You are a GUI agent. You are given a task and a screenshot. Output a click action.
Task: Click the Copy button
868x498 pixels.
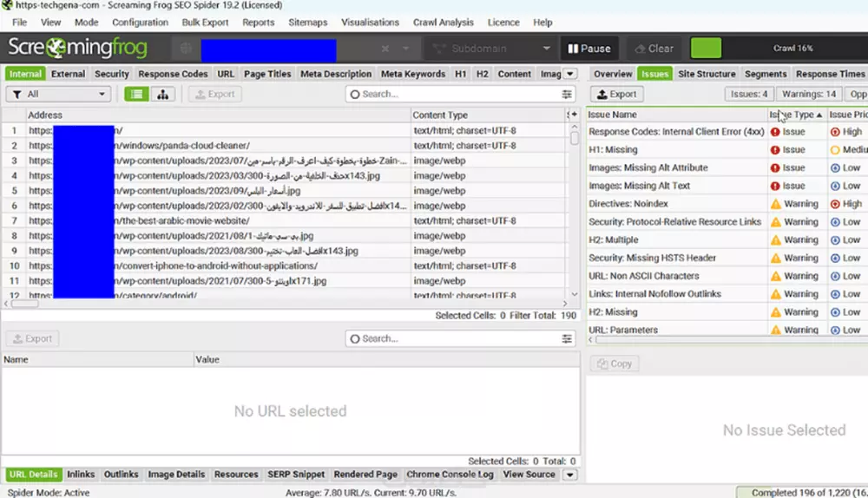[615, 364]
